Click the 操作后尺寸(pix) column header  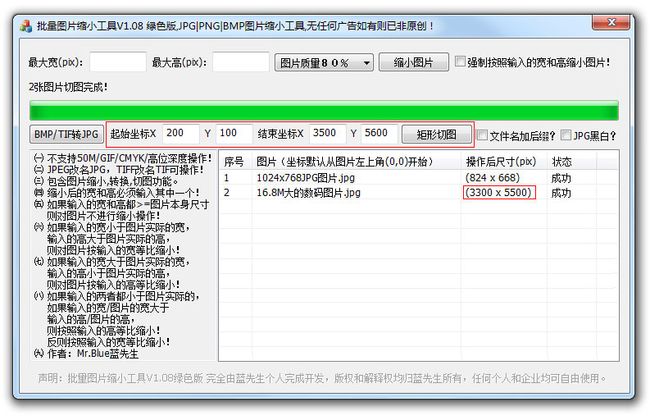(504, 161)
